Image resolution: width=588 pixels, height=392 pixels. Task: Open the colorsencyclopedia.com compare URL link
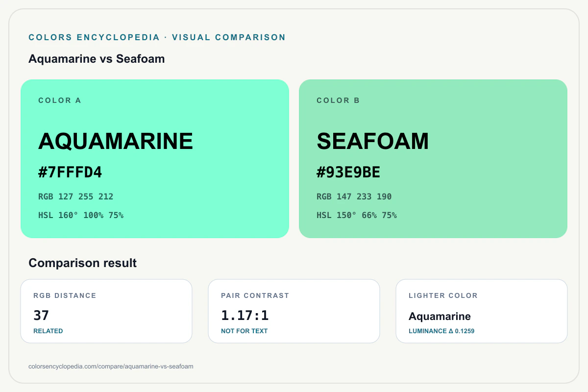pyautogui.click(x=111, y=367)
